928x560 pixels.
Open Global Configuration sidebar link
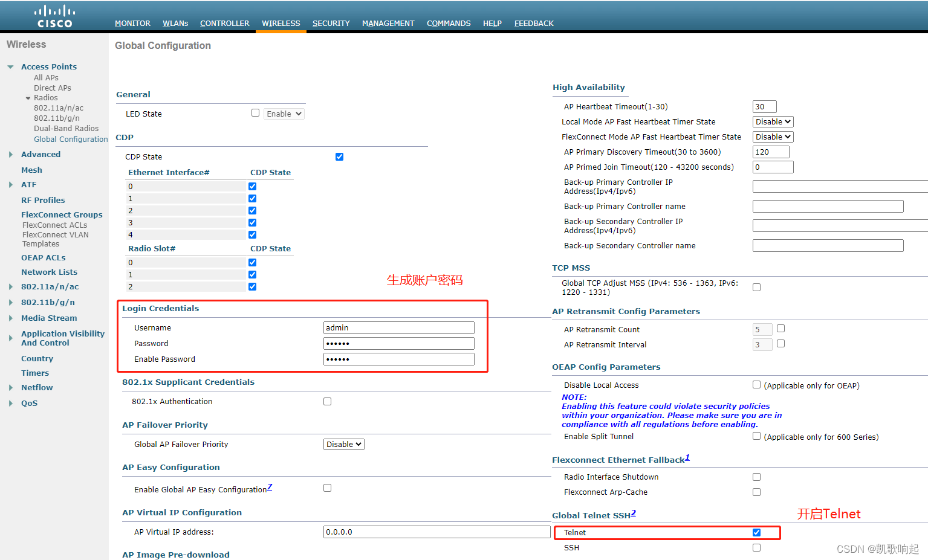click(71, 140)
